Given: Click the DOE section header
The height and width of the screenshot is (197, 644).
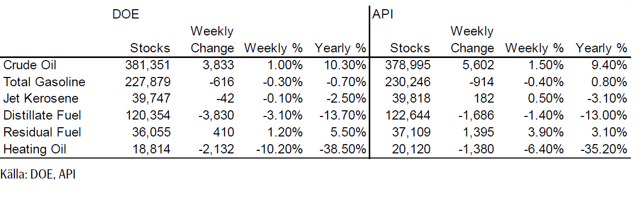Looking at the screenshot, I should [x=126, y=15].
